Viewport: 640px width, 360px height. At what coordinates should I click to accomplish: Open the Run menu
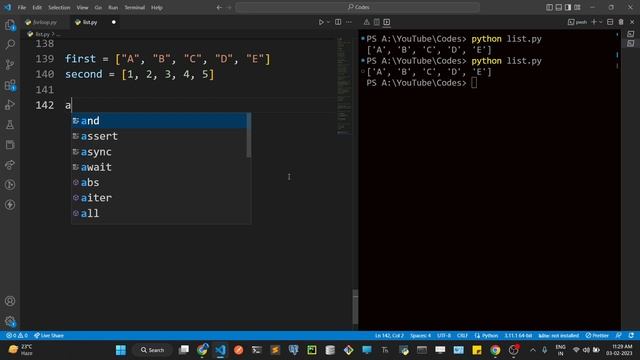tap(113, 7)
